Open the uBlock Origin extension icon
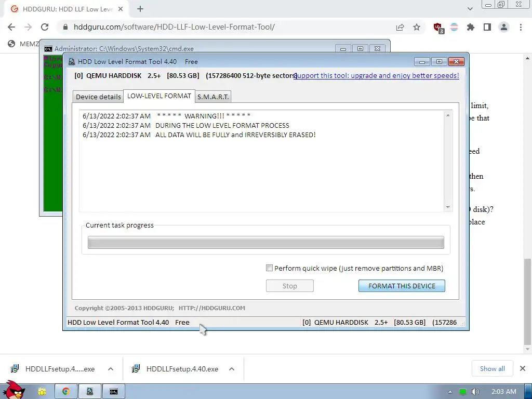This screenshot has width=532, height=399. (438, 28)
